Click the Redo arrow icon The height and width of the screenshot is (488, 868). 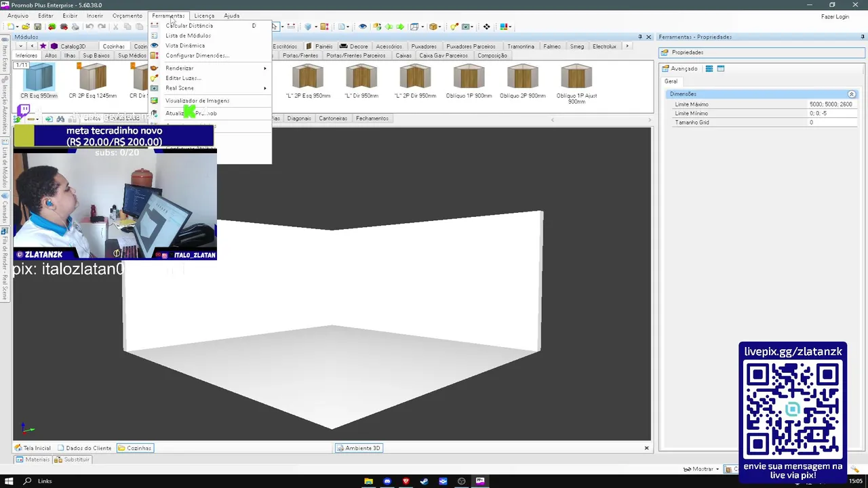[102, 27]
